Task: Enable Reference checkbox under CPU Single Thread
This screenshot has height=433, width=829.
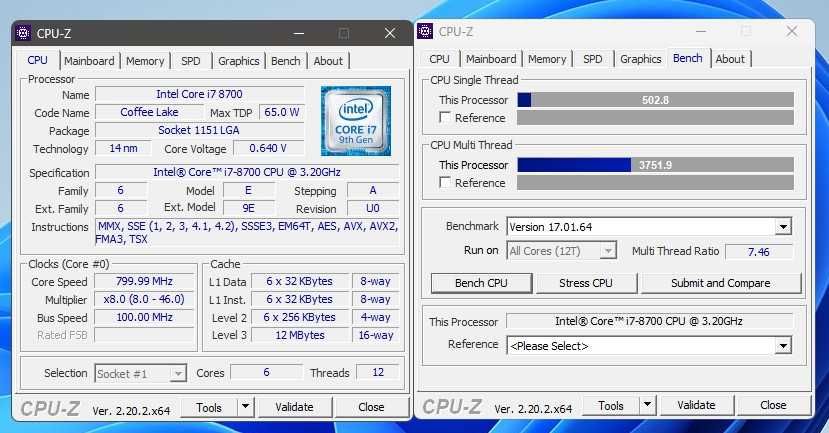Action: pyautogui.click(x=445, y=117)
